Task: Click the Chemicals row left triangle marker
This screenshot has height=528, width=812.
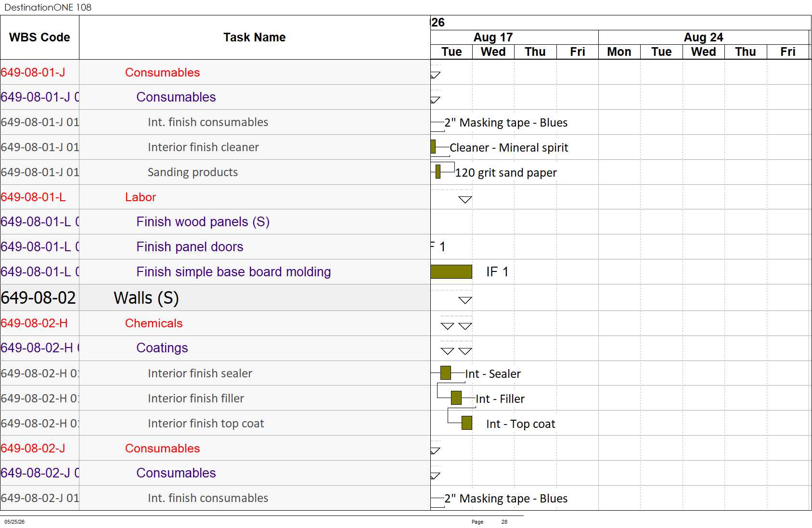Action: [448, 326]
